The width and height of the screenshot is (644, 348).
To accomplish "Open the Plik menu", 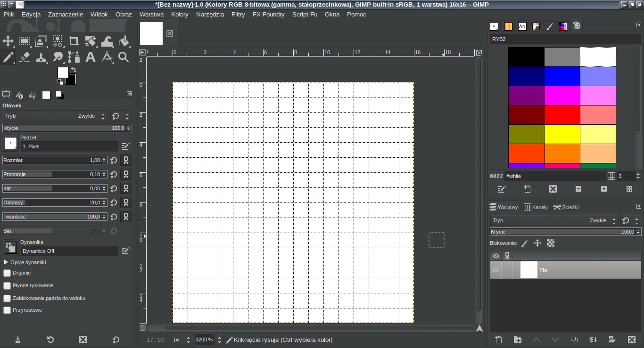I will (x=9, y=14).
